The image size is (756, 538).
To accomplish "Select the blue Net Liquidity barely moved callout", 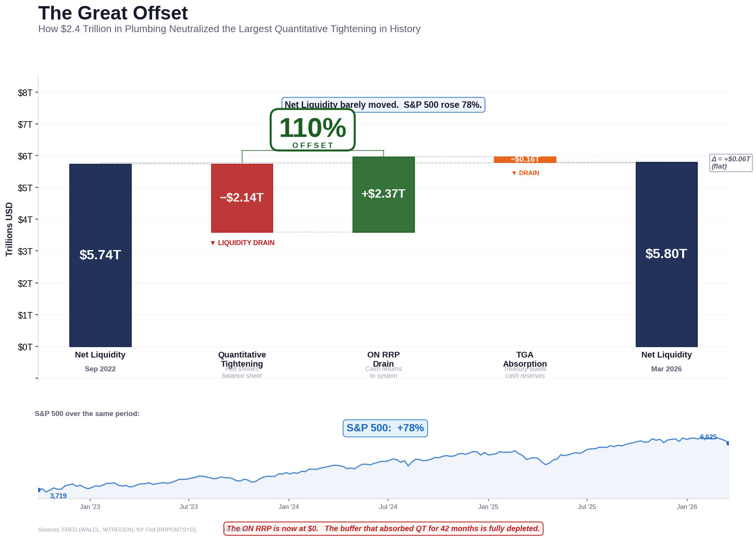I will point(383,105).
